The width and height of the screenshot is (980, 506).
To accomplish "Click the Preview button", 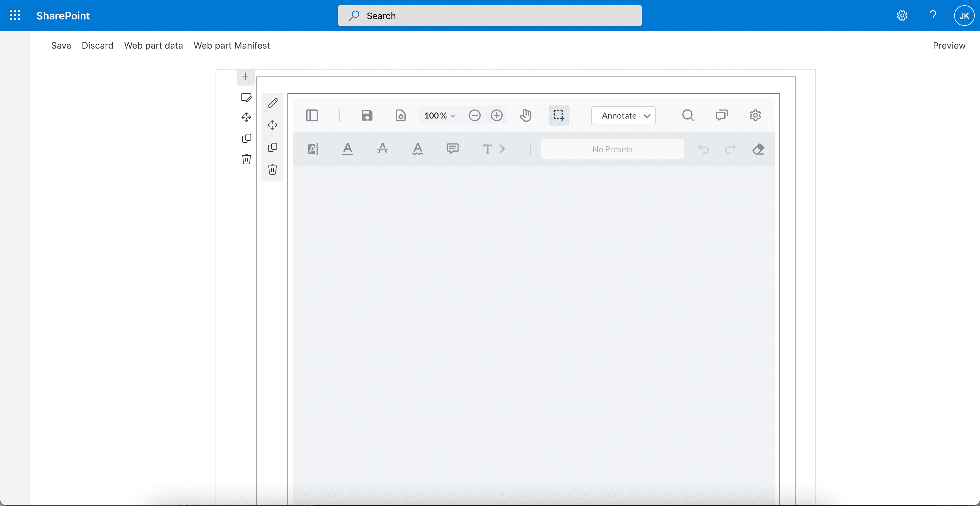I will (x=949, y=46).
